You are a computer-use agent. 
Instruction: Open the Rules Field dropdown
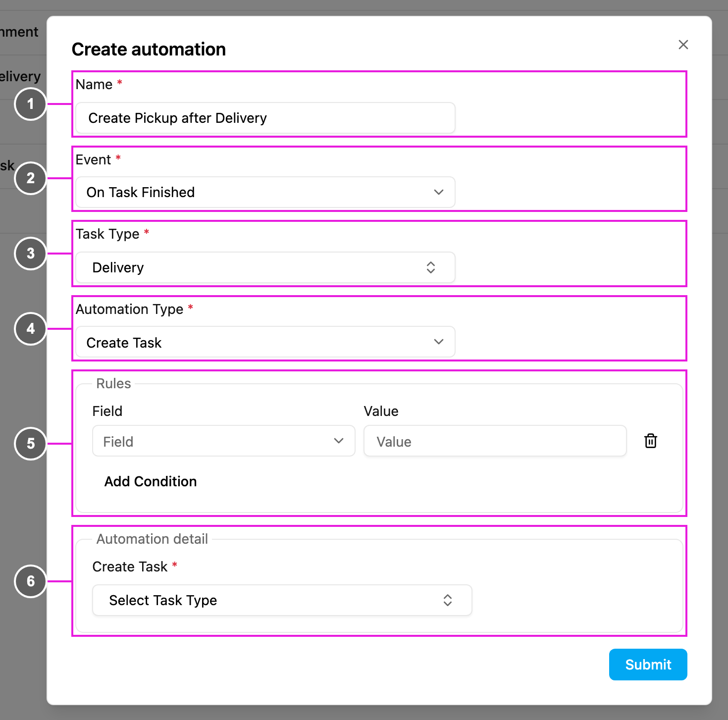pyautogui.click(x=224, y=441)
